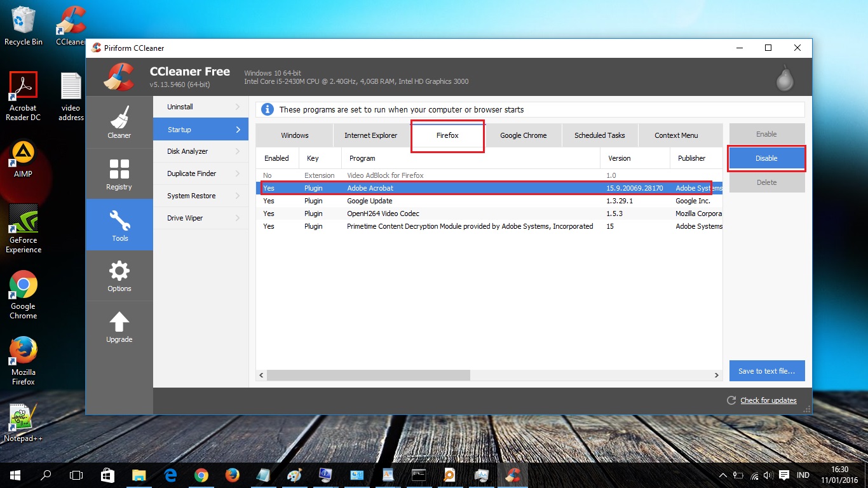
Task: Click the Enable button
Action: (767, 134)
